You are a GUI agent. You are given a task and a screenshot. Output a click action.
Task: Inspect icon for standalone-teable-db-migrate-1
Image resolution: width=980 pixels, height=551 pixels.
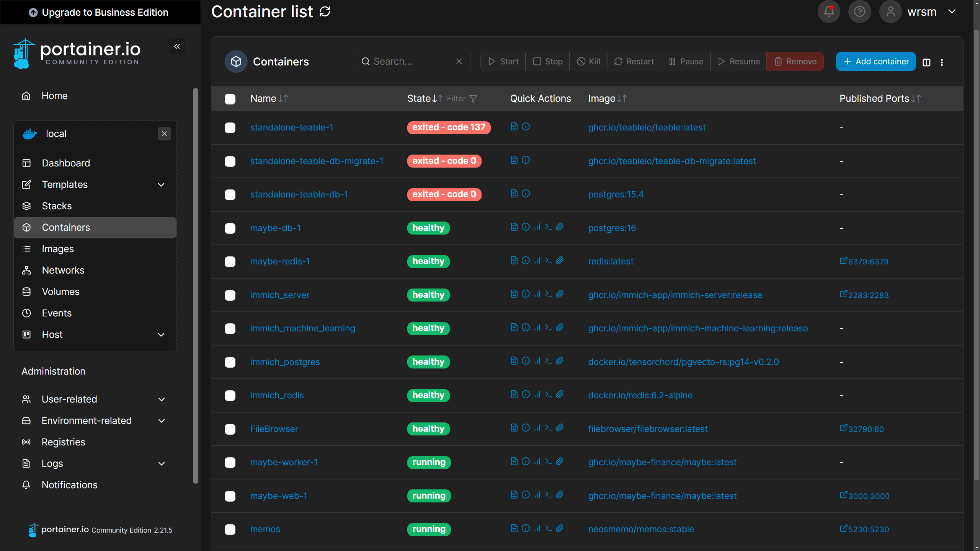526,160
